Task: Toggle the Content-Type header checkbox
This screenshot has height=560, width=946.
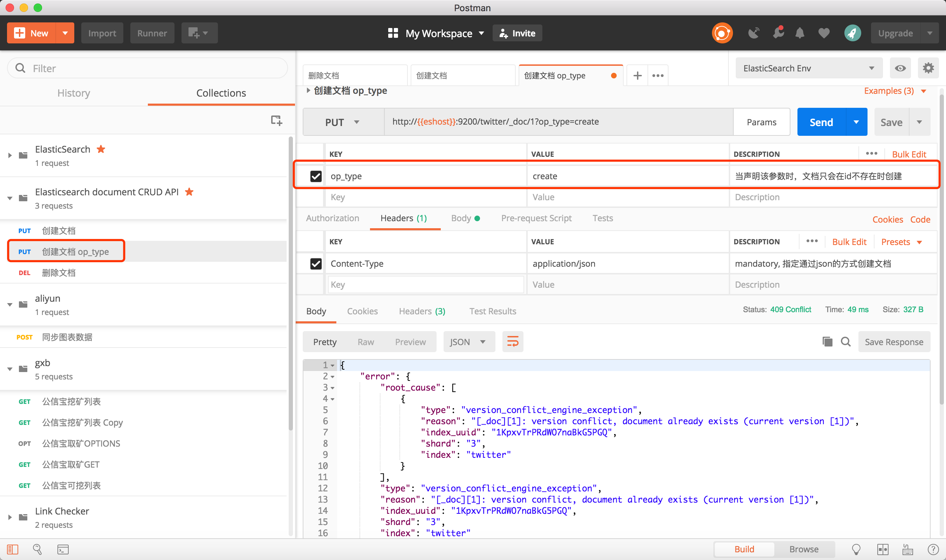Action: coord(317,262)
